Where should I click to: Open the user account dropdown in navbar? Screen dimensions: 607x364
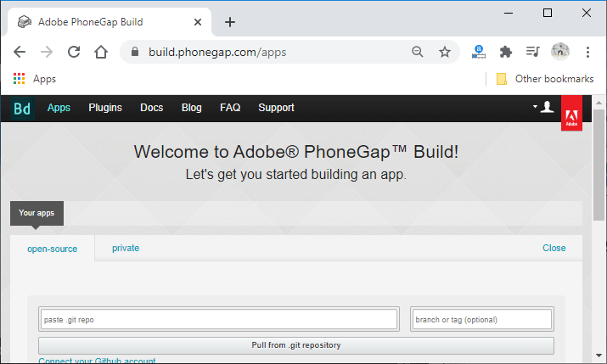pyautogui.click(x=543, y=107)
